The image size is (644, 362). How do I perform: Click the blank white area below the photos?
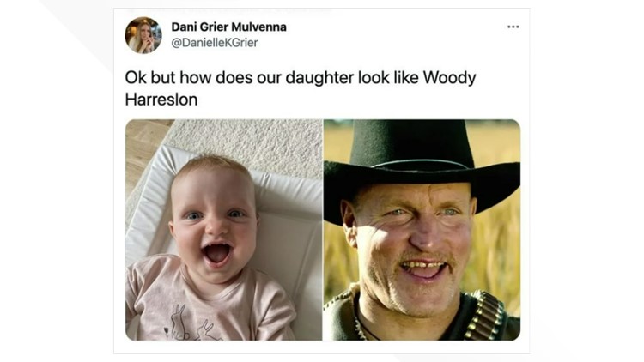322,347
